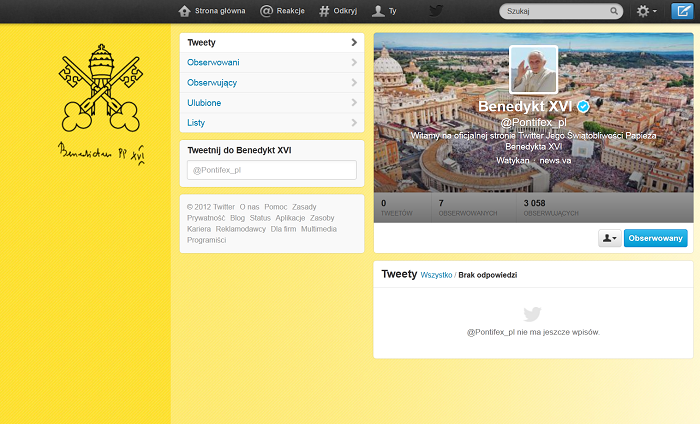
Task: Click the Benedictus PP XVI signature image
Action: tap(101, 154)
